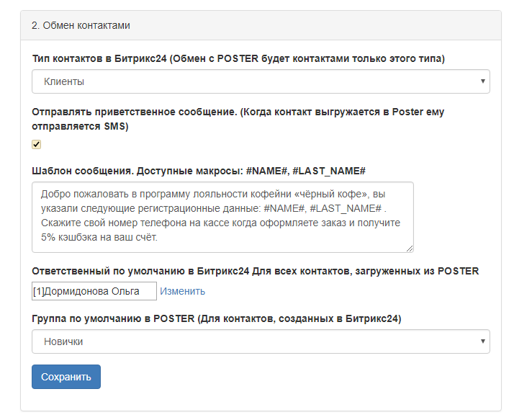Click the arrow on the Новички select
The height and width of the screenshot is (420, 514).
click(x=482, y=341)
